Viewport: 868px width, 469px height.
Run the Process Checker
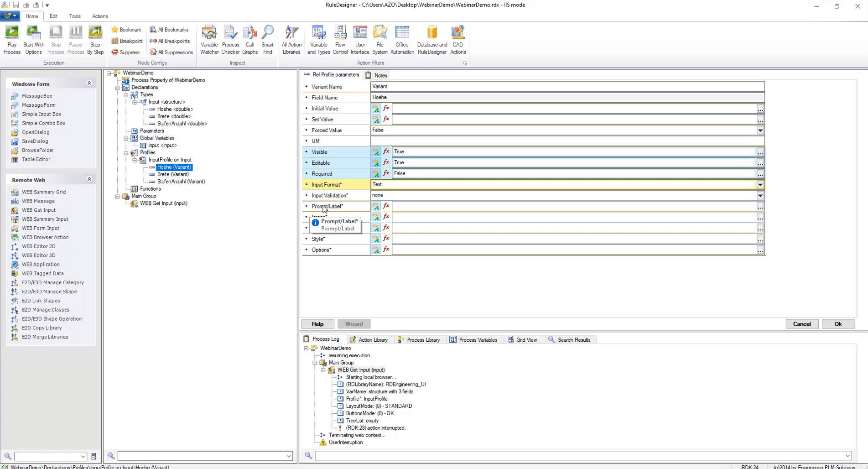[x=230, y=39]
